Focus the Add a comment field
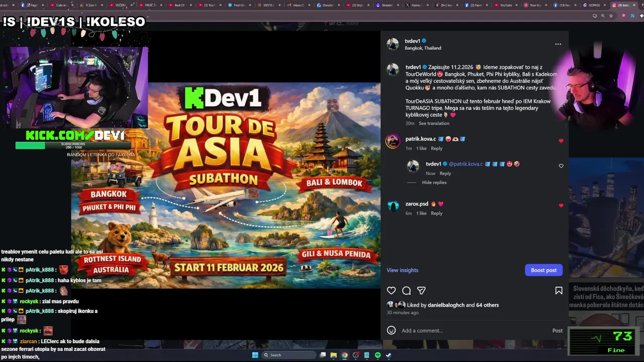Image resolution: width=644 pixels, height=362 pixels. pos(473,330)
